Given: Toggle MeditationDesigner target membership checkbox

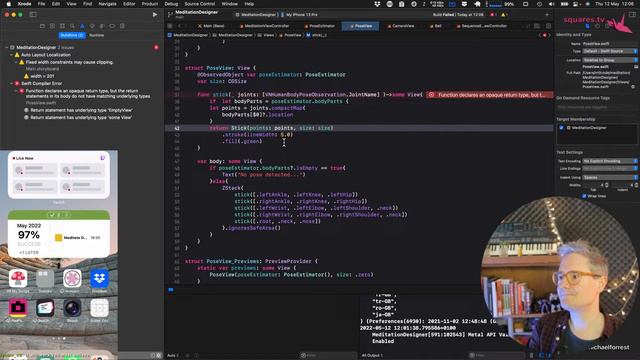Looking at the screenshot, I should (x=561, y=128).
